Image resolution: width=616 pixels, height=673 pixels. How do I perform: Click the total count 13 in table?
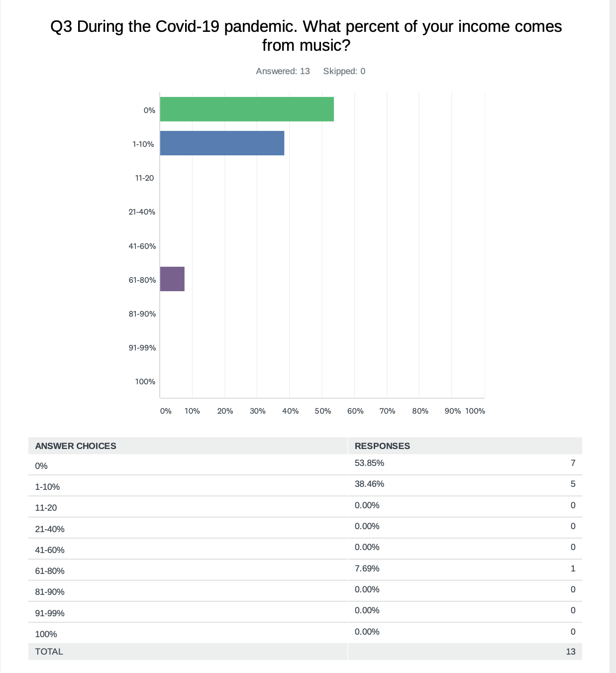point(570,652)
